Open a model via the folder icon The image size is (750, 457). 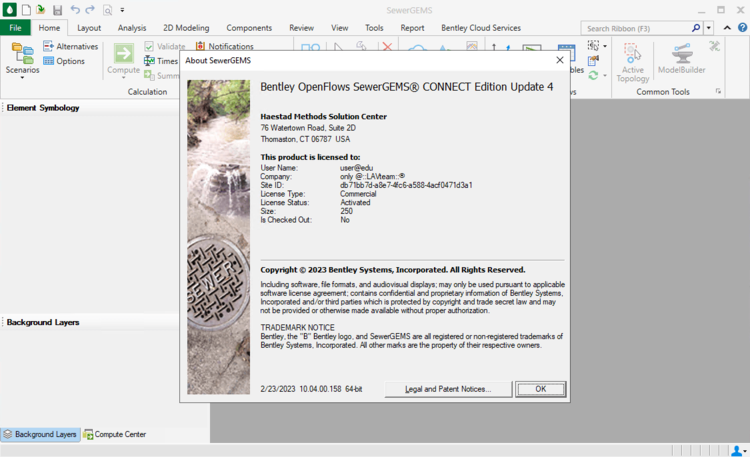(x=41, y=10)
